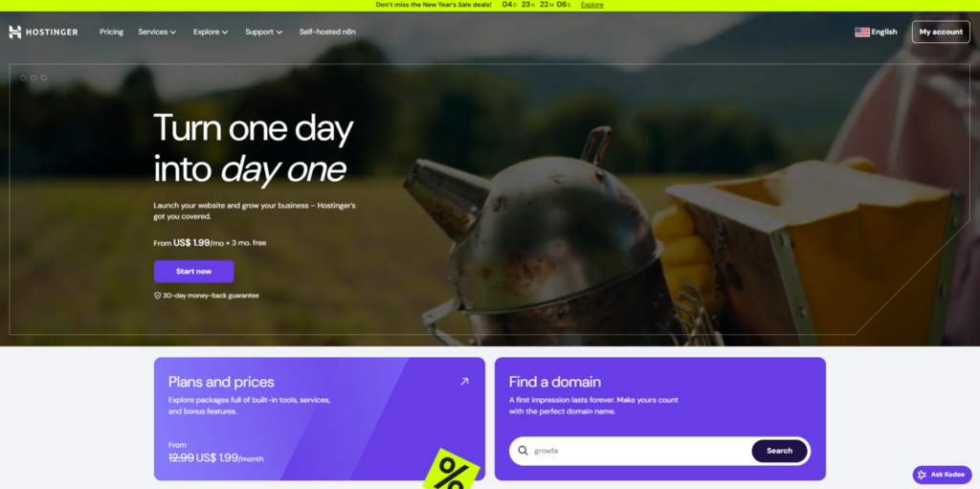Click the money-back guarantee shield icon
This screenshot has width=980, height=489.
coord(158,295)
